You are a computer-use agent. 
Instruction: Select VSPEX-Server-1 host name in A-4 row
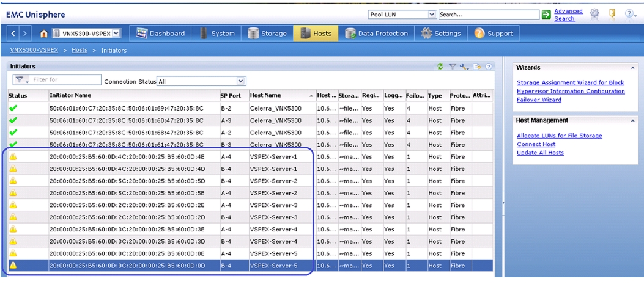pyautogui.click(x=273, y=157)
